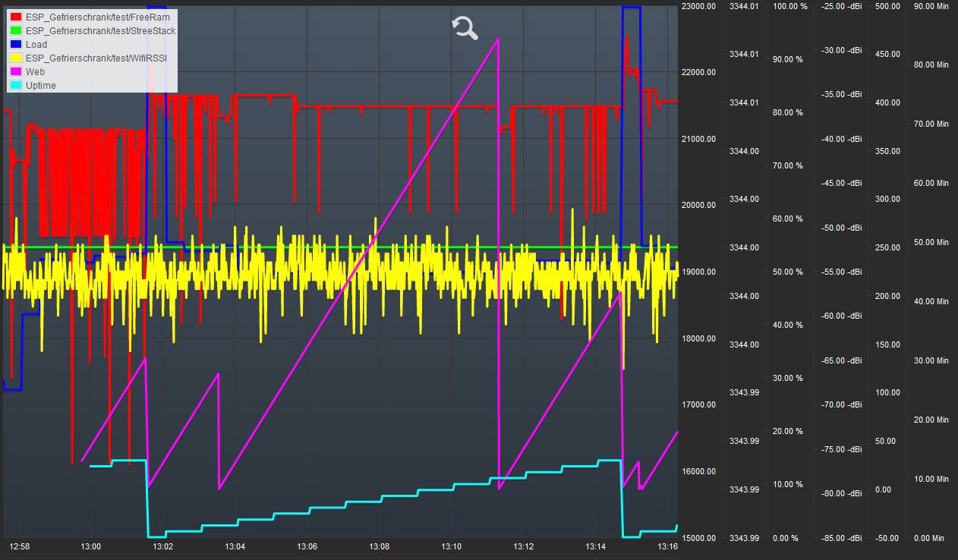Click the 350.00 axis value

(887, 151)
